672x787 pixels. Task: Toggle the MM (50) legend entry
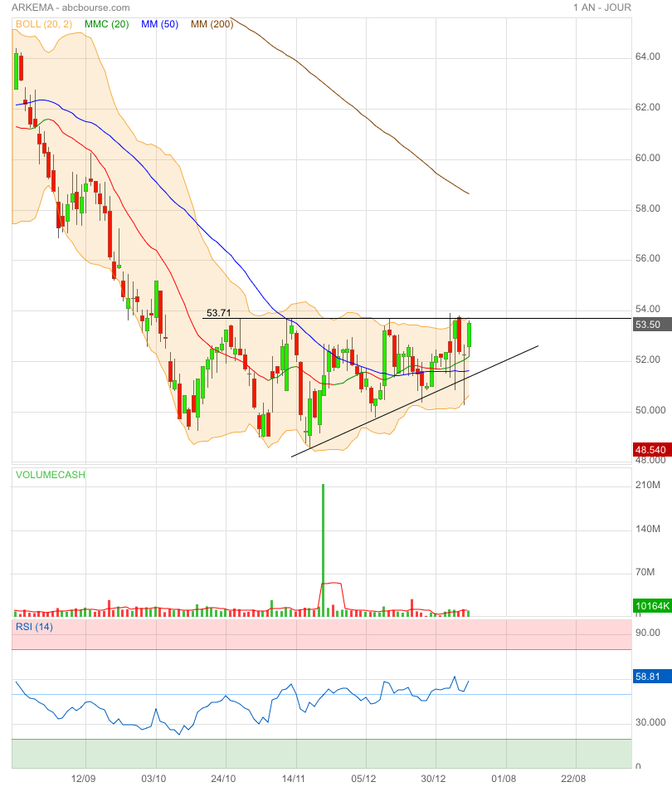tap(160, 24)
